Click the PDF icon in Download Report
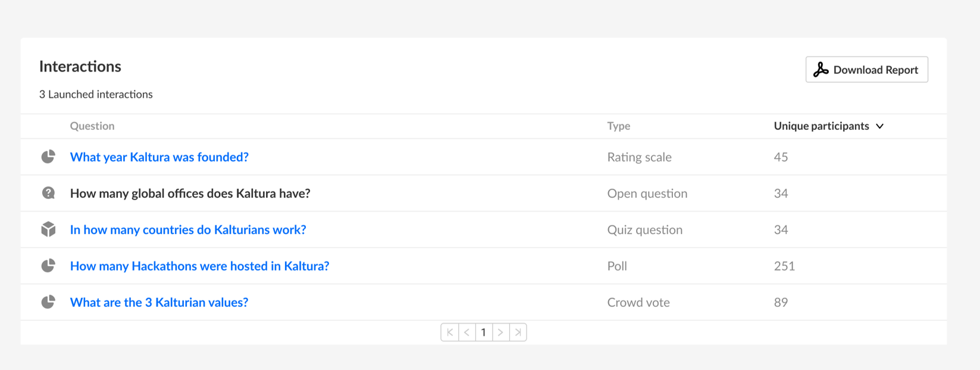 [821, 70]
